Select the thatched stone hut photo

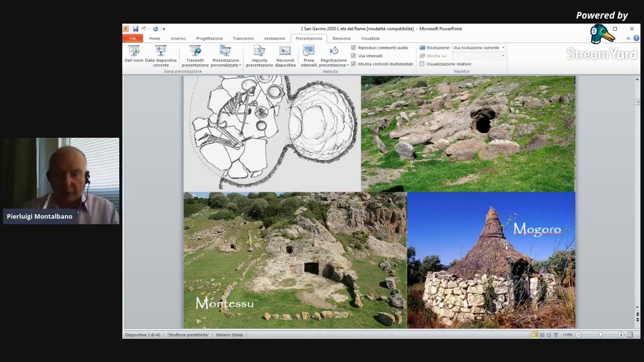point(491,260)
